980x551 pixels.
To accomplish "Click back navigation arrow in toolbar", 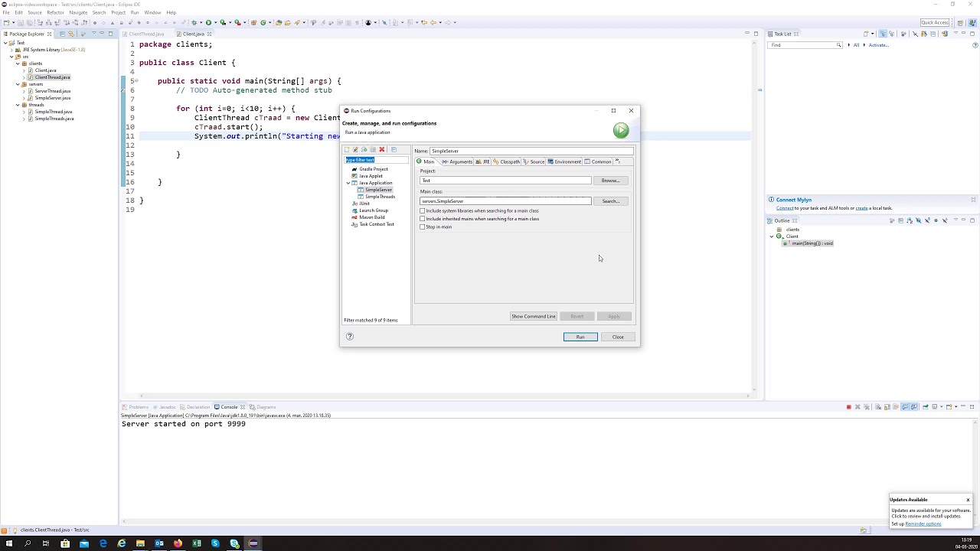I will pyautogui.click(x=434, y=22).
